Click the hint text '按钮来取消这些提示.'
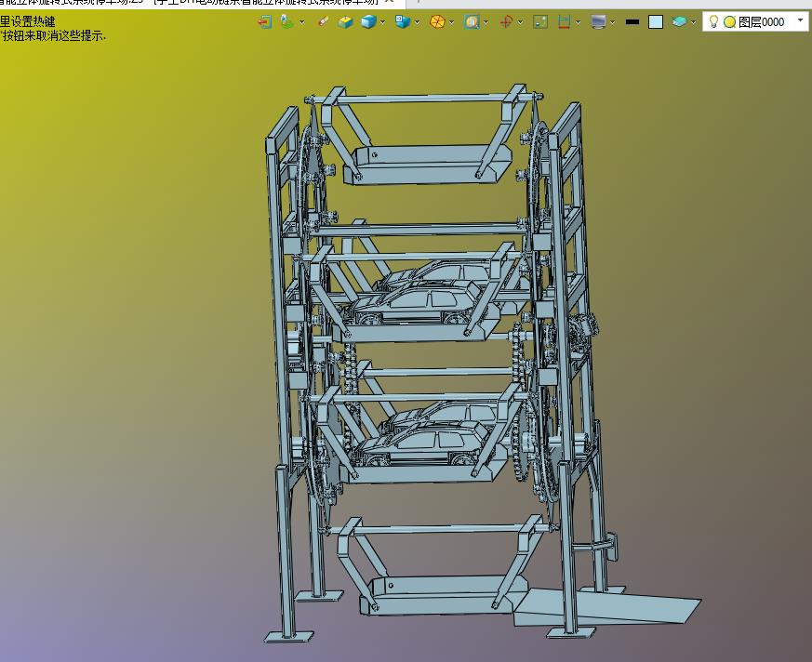 54,35
